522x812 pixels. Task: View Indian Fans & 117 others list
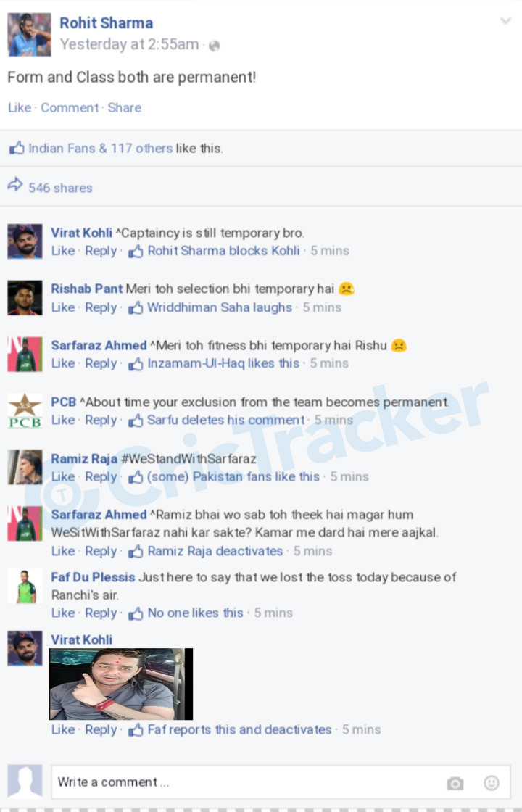101,148
